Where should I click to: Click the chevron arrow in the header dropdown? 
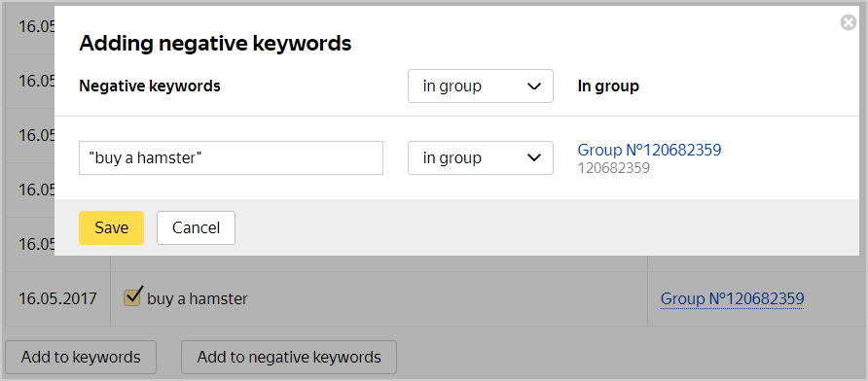[x=533, y=87]
